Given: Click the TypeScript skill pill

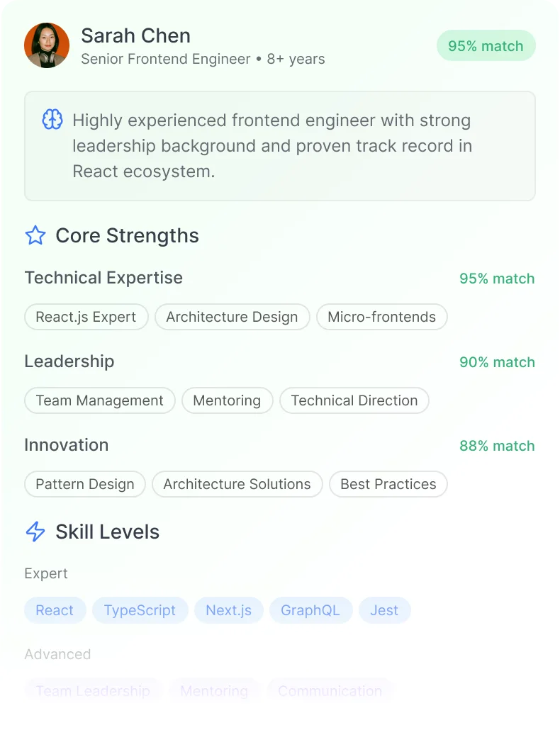Looking at the screenshot, I should pos(140,610).
